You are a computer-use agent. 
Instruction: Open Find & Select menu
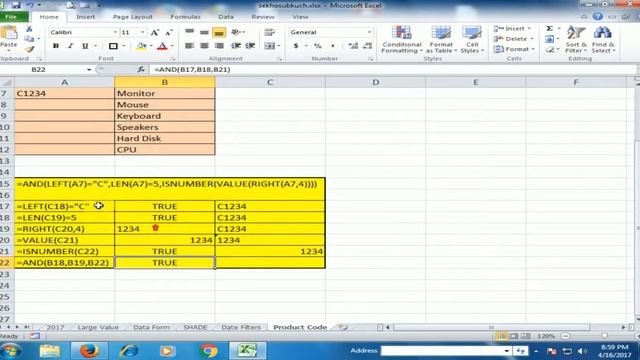603,39
